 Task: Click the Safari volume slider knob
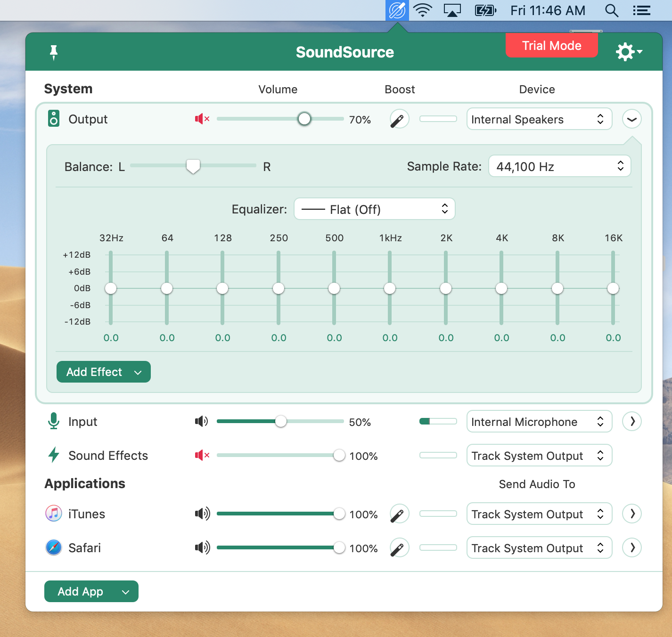(x=339, y=547)
